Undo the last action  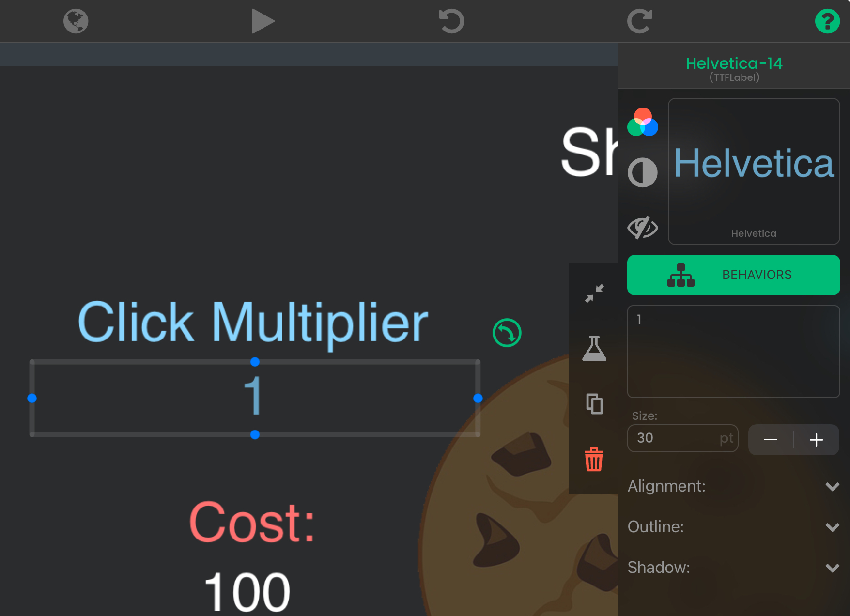tap(451, 21)
